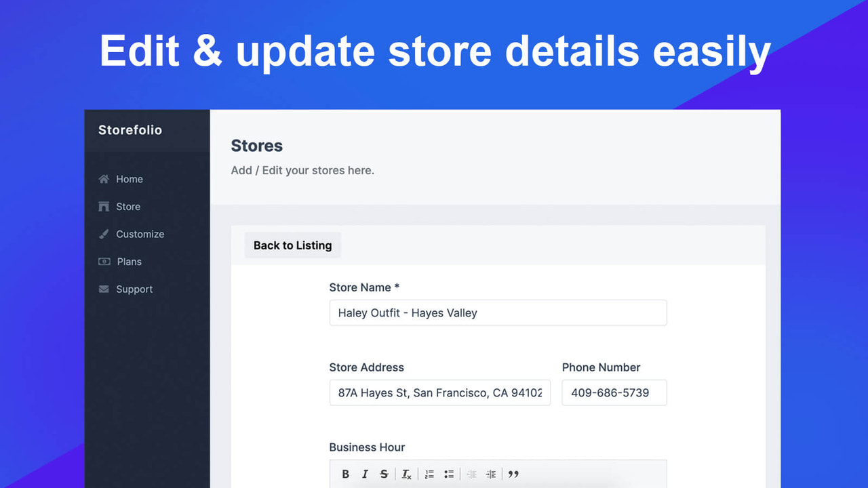Image resolution: width=868 pixels, height=488 pixels.
Task: Open the Home sidebar menu item
Action: [x=131, y=179]
